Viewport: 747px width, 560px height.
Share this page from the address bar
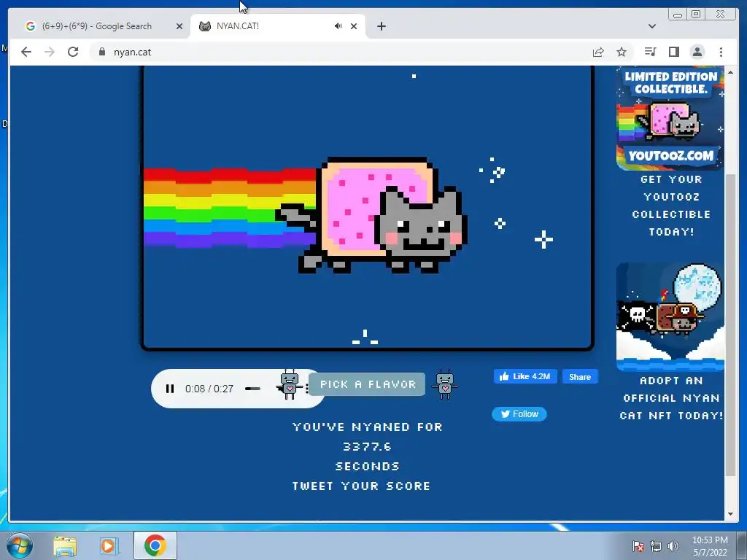click(x=598, y=52)
